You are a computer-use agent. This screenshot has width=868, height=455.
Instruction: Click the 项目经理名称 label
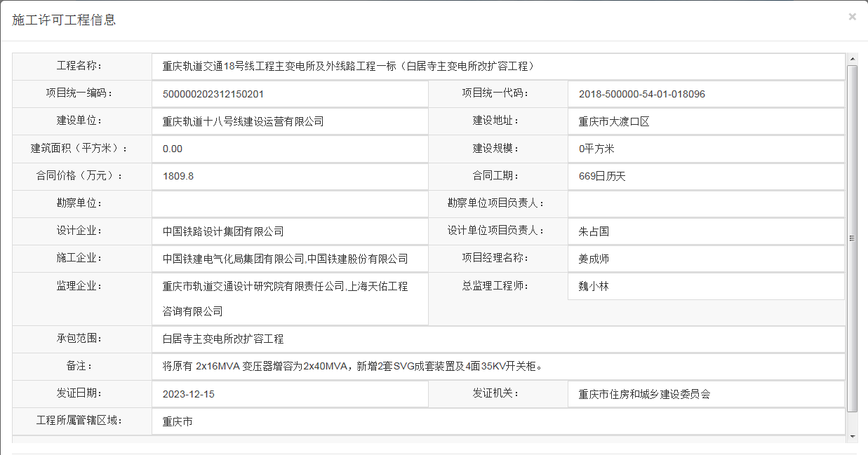coord(496,257)
